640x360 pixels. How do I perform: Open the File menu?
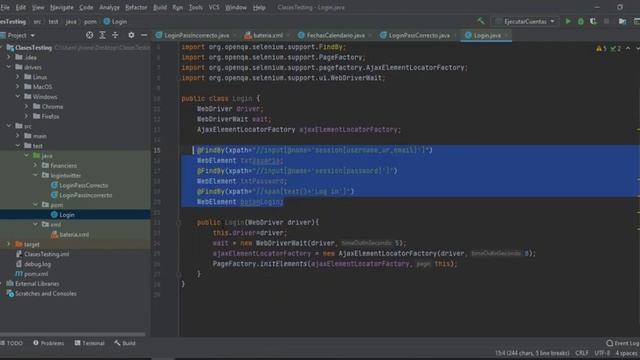pos(5,7)
